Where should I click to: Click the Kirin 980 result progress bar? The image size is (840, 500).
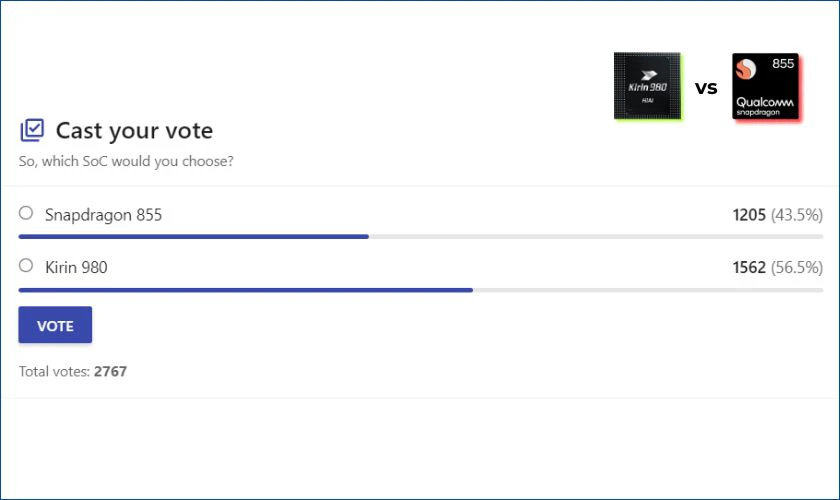coord(245,290)
